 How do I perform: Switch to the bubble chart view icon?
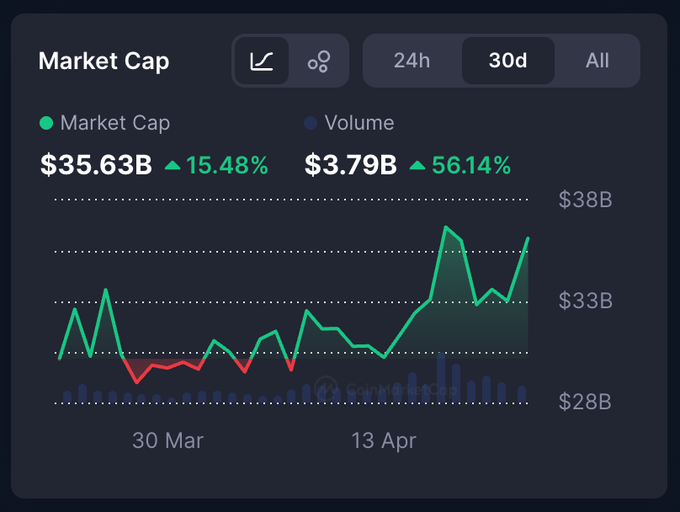[x=319, y=61]
